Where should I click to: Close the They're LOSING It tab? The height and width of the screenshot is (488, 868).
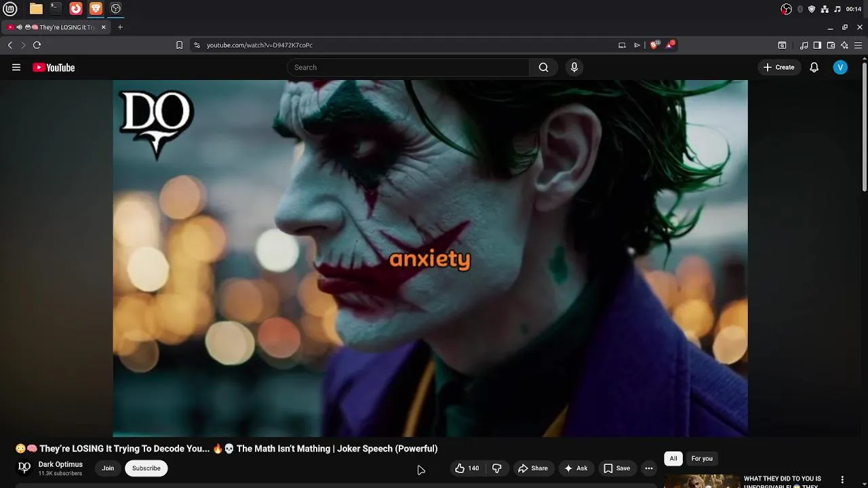[x=104, y=27]
